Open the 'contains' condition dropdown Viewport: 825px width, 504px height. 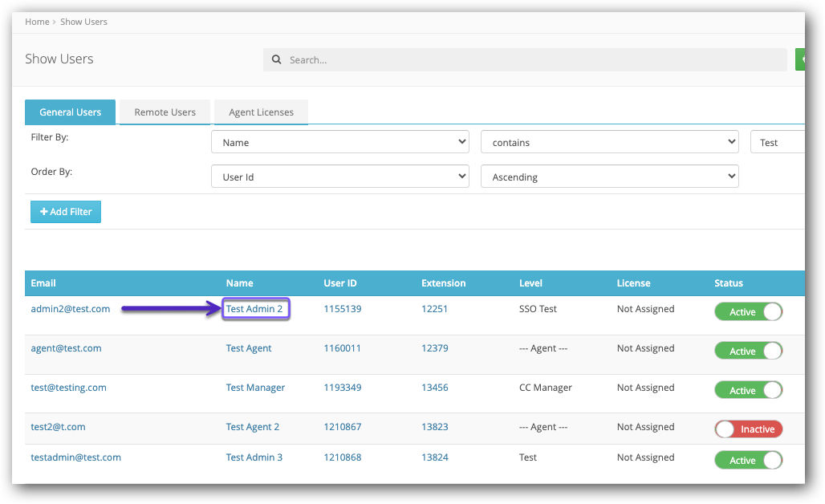point(609,142)
